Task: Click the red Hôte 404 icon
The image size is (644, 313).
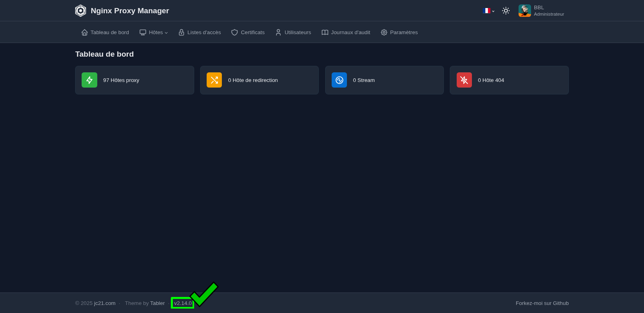Action: click(464, 80)
